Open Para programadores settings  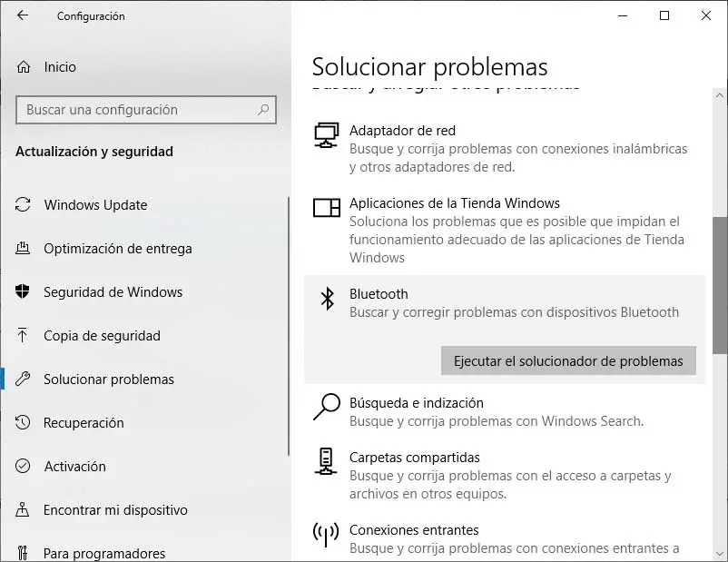[104, 553]
